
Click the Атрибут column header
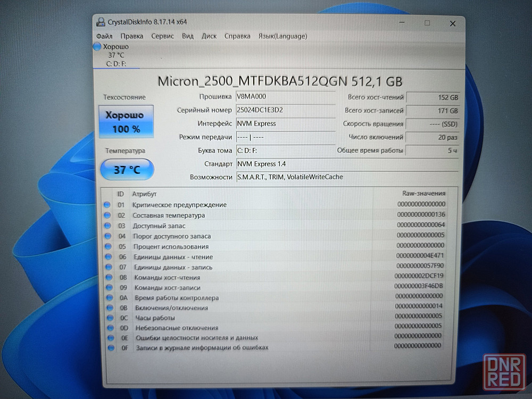tap(144, 194)
